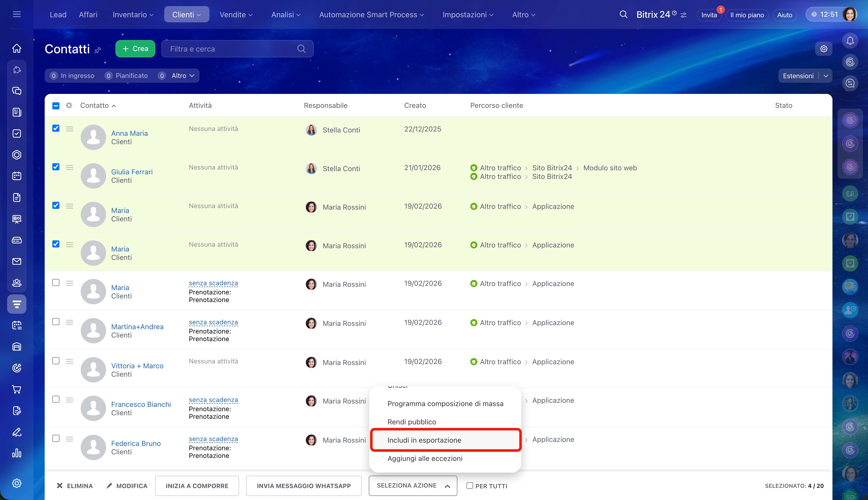868x500 pixels.
Task: Open the left sidebar mail icon
Action: (16, 261)
